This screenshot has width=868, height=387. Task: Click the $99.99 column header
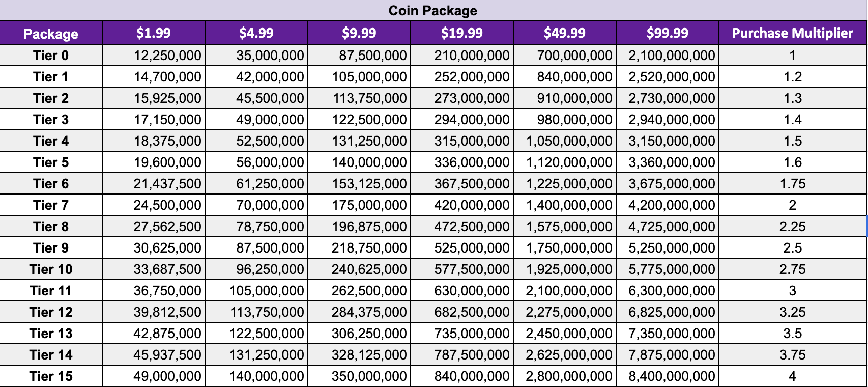coord(668,33)
